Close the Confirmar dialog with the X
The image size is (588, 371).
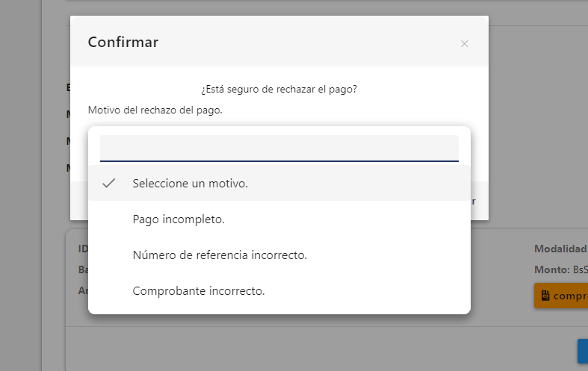[x=464, y=44]
